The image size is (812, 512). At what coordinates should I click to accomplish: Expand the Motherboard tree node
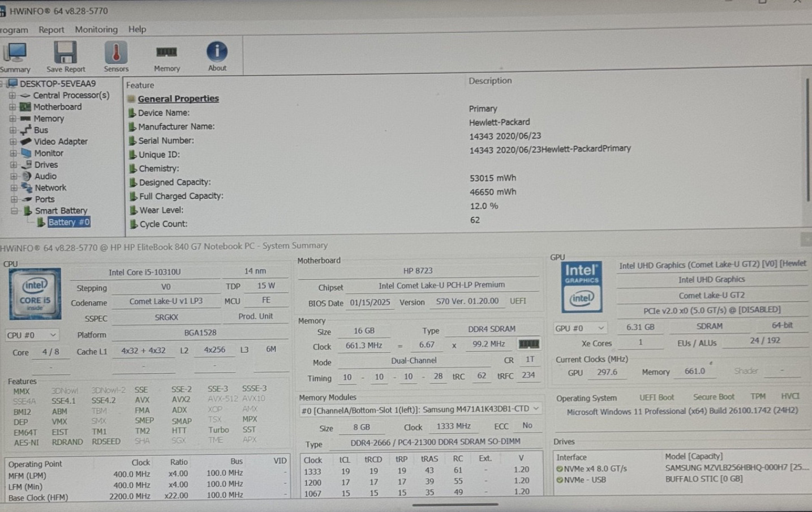(12, 107)
